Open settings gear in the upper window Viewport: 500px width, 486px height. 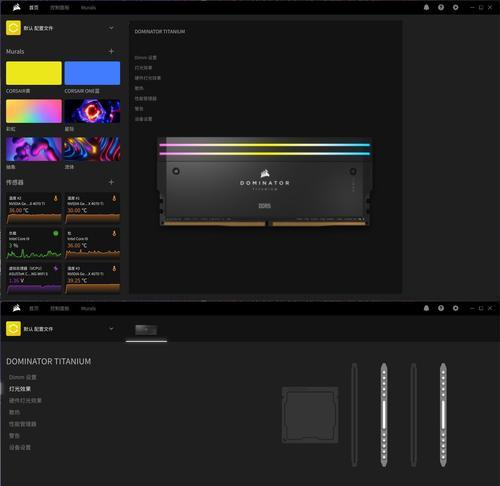pos(455,7)
